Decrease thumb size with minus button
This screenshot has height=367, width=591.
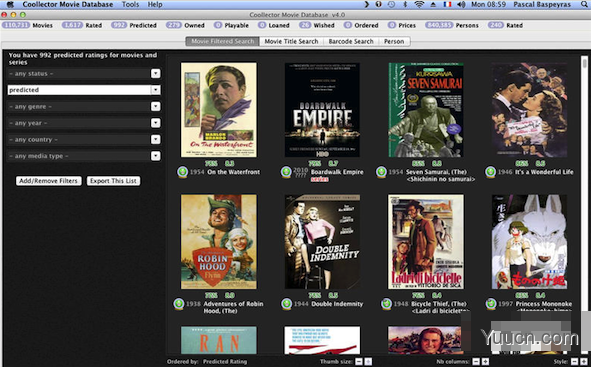coord(359,361)
